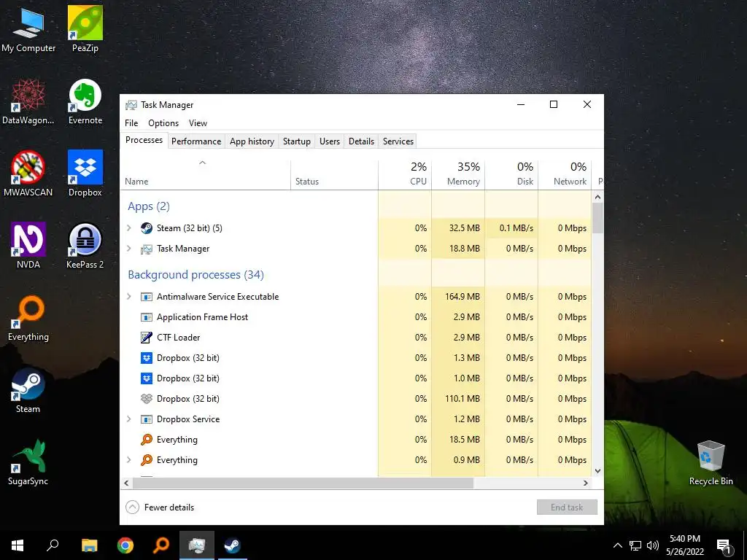The width and height of the screenshot is (747, 560).
Task: Switch to the Services tab
Action: (398, 141)
